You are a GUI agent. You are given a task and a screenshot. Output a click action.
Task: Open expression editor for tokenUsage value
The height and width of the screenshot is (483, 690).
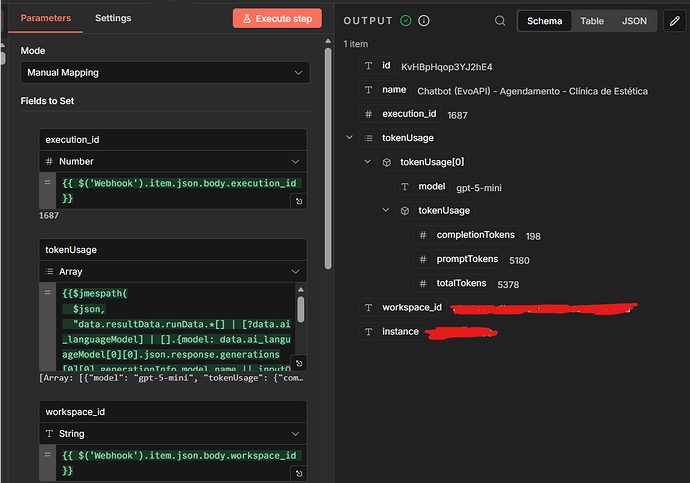[298, 364]
